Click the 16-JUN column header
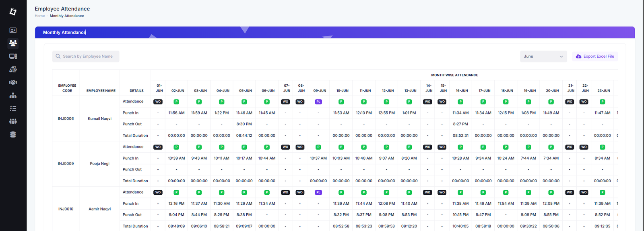Image resolution: width=644 pixels, height=231 pixels. pyautogui.click(x=462, y=91)
